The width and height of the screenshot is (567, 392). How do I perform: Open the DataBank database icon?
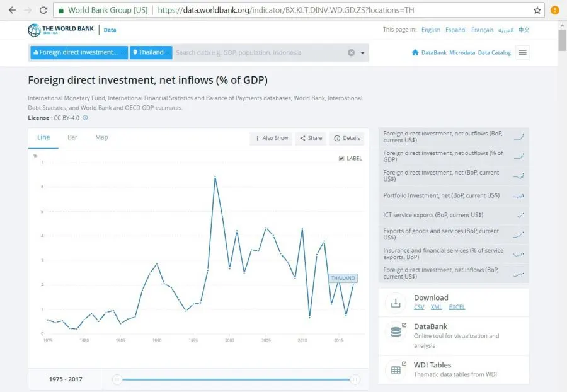point(396,331)
